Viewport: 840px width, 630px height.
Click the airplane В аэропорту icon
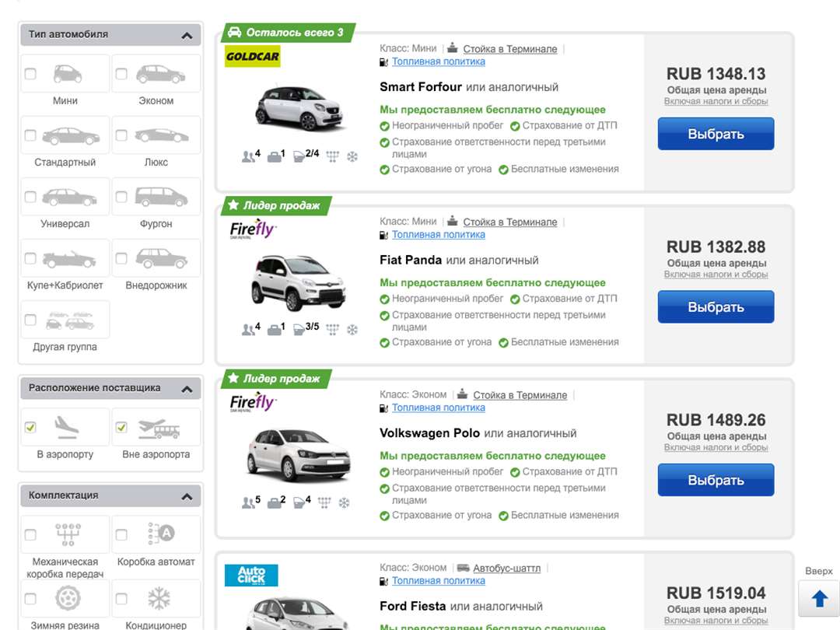[68, 427]
